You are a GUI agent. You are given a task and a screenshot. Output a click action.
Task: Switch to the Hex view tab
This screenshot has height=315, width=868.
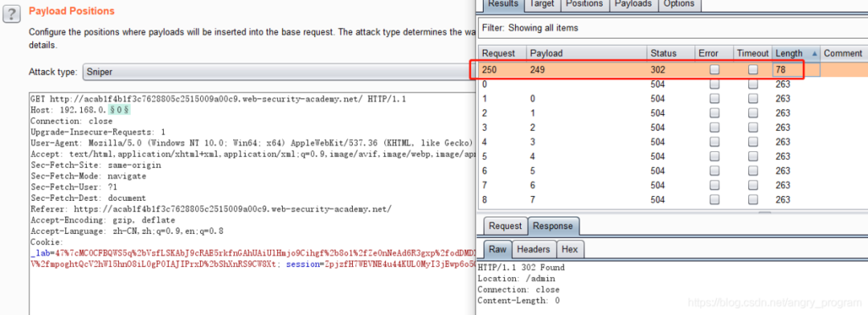(570, 250)
